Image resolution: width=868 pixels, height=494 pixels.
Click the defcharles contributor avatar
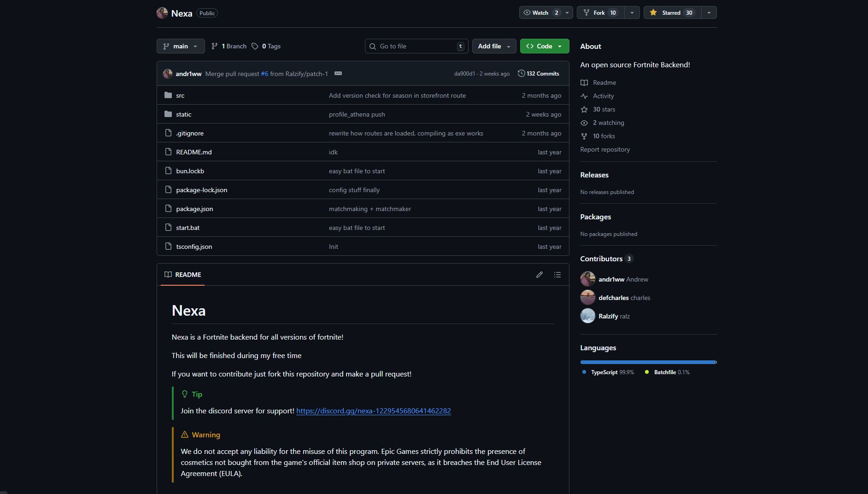click(x=588, y=298)
